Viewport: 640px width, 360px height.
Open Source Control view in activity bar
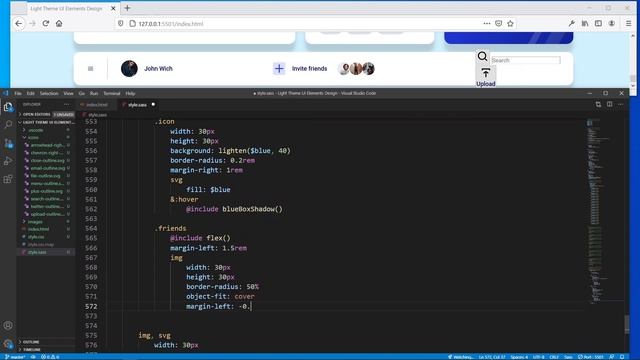8,143
